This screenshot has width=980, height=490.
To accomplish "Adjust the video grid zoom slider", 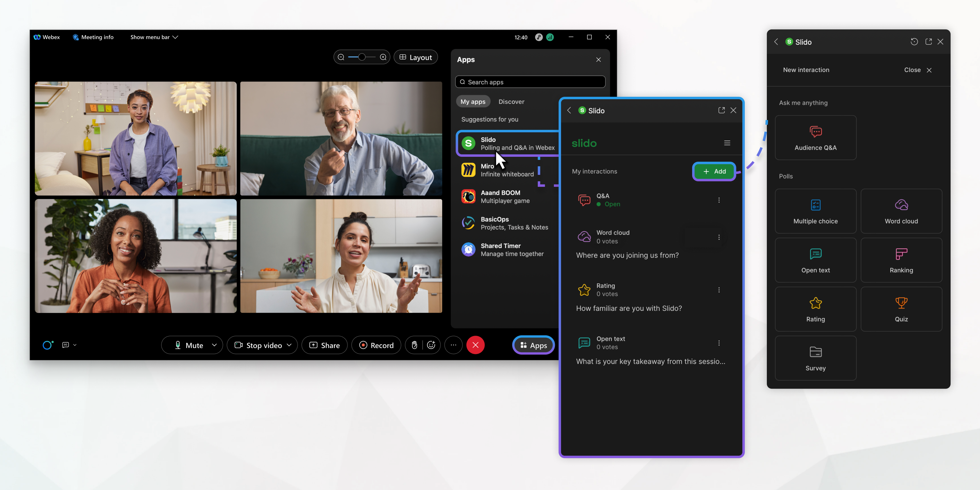I will point(362,57).
